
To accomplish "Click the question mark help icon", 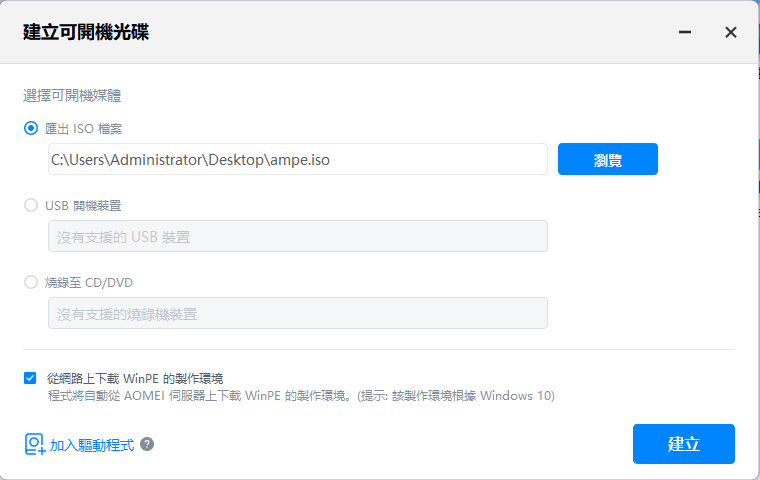I will pos(147,444).
